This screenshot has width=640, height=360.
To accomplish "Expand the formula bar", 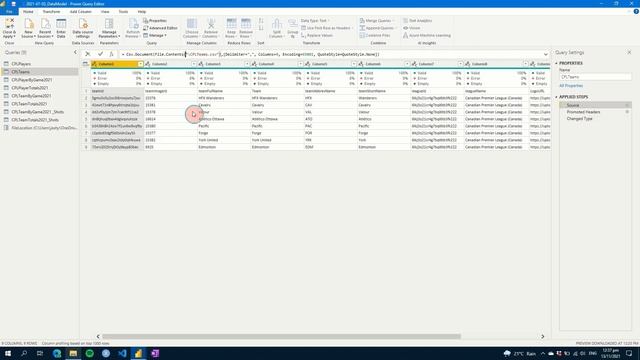I will point(546,54).
